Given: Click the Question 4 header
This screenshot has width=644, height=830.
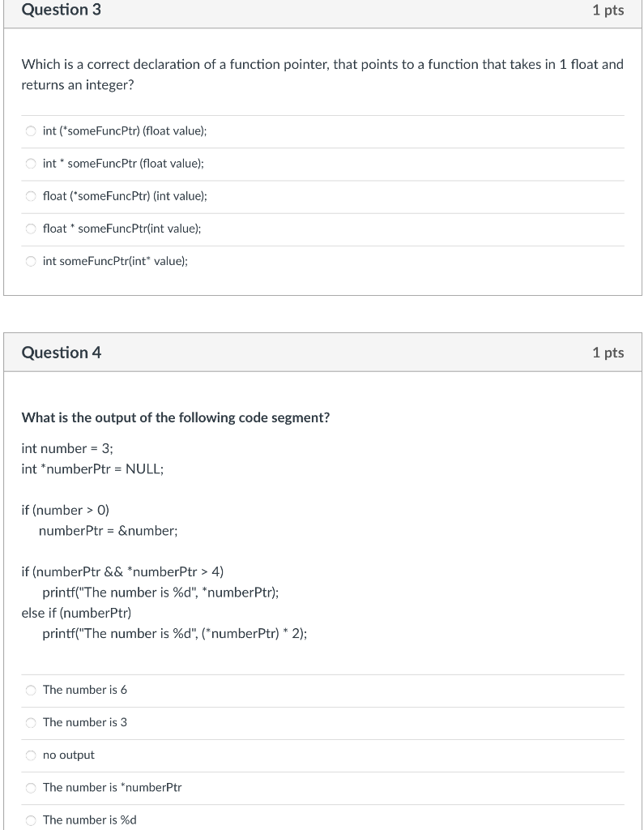Looking at the screenshot, I should (x=61, y=353).
